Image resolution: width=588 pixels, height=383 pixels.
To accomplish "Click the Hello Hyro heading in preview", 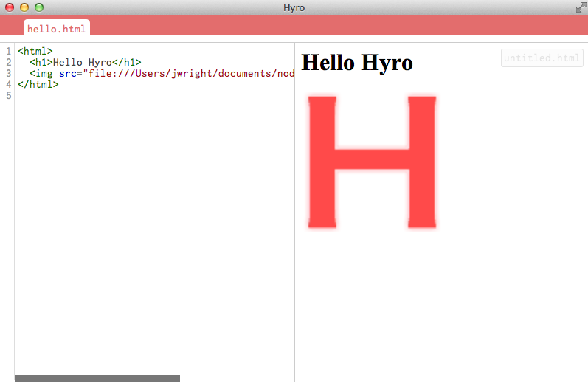I will click(x=357, y=62).
